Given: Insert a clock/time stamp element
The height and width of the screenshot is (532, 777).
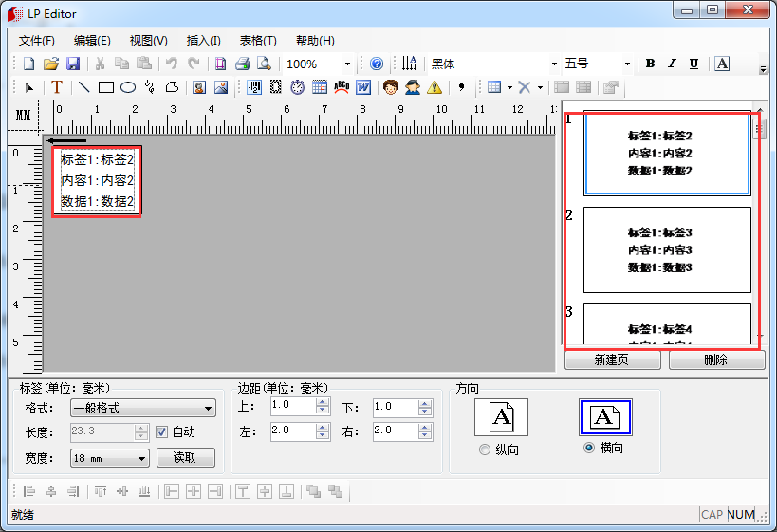Looking at the screenshot, I should click(x=297, y=87).
